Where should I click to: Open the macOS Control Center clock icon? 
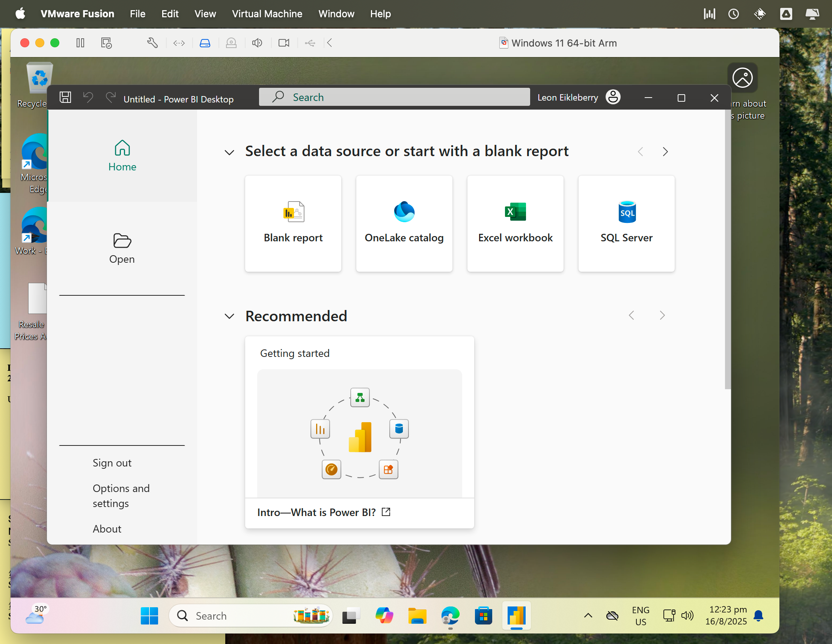pos(733,14)
